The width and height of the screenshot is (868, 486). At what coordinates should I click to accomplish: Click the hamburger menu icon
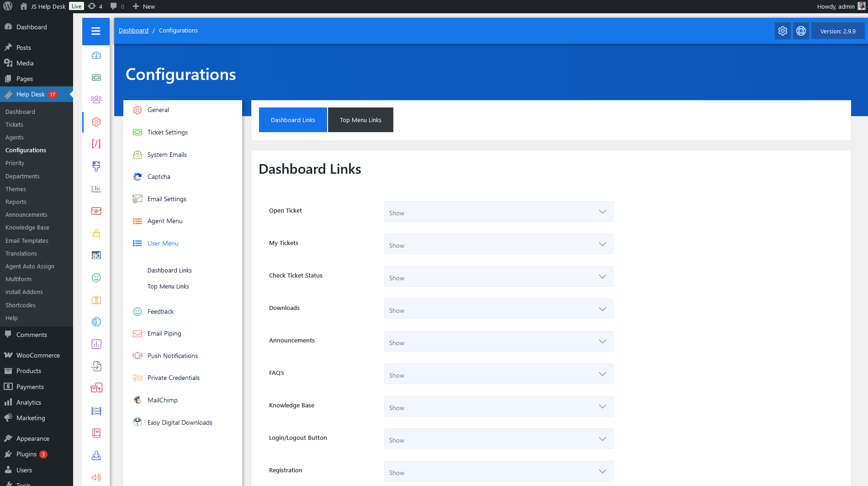coord(96,31)
